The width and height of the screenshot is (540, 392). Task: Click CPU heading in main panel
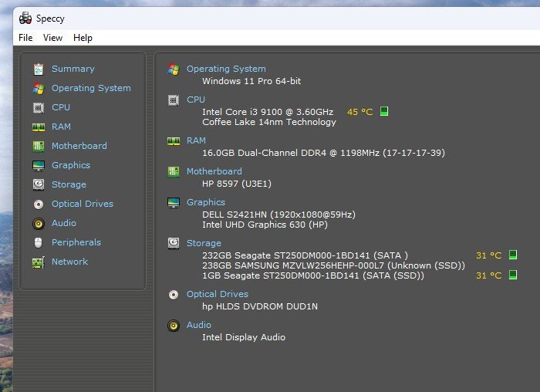(196, 100)
